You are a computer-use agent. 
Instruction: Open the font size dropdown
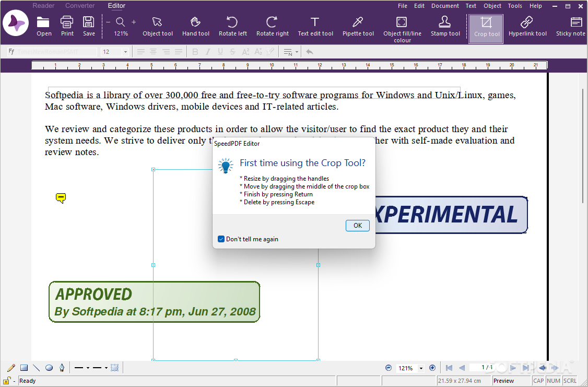pos(125,52)
